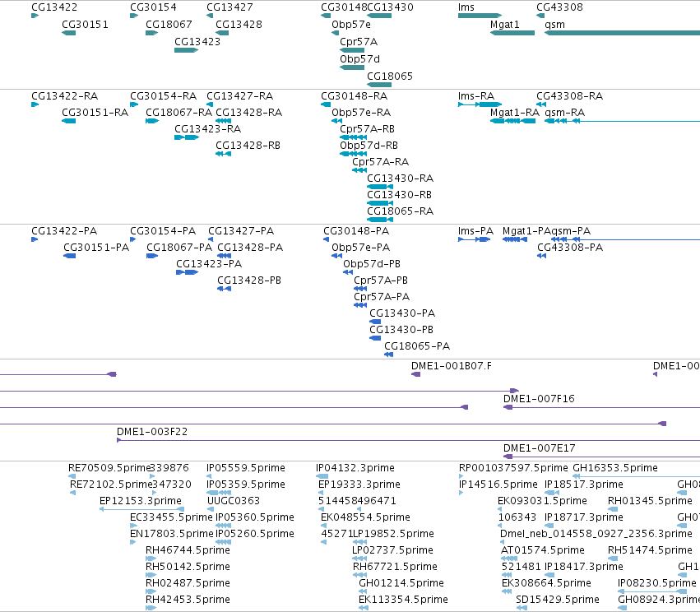Click transcript CG43308-RA
The height and width of the screenshot is (612, 700).
coord(541,104)
